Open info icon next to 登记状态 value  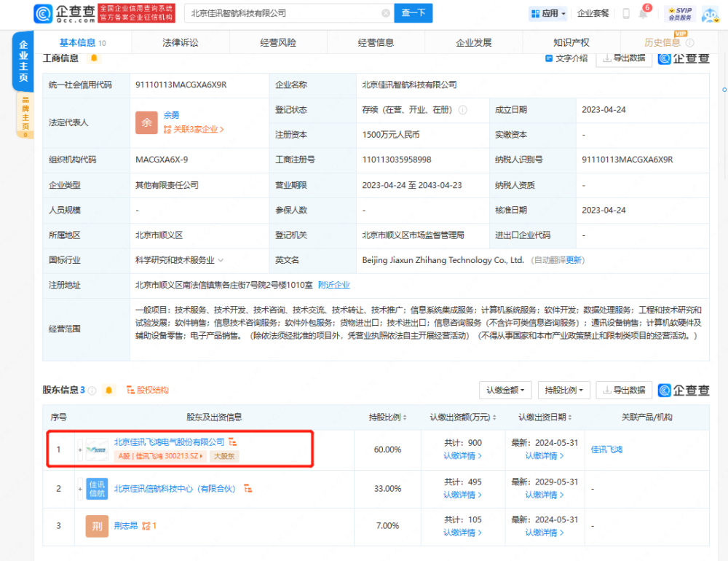click(x=463, y=110)
